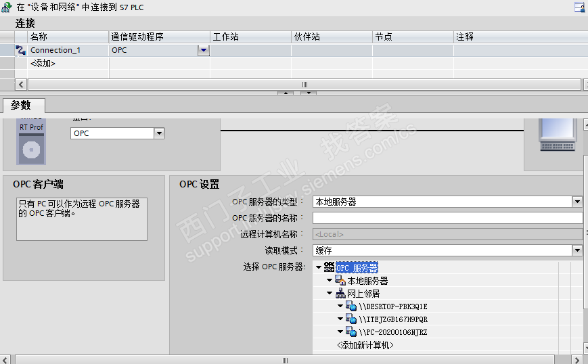Click bottom scrollbar left arrow

pos(5,360)
